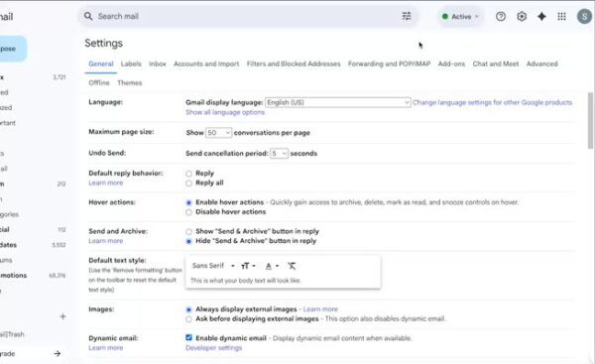This screenshot has width=595, height=364.
Task: Select Hide "Send & Archive" button option
Action: pyautogui.click(x=188, y=241)
